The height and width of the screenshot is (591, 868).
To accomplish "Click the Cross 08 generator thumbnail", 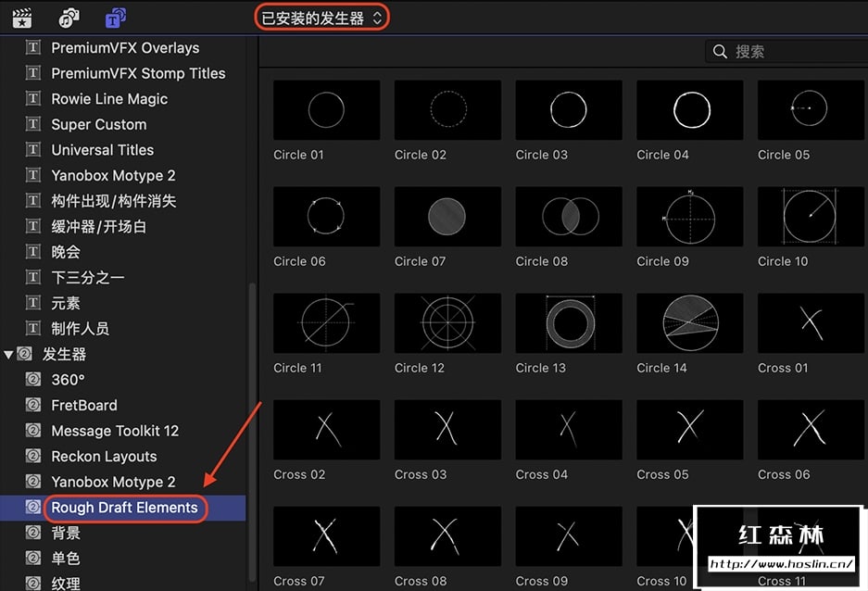I will [447, 536].
